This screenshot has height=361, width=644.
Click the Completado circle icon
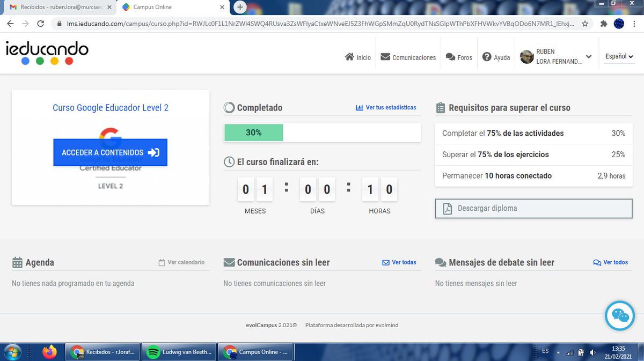[x=229, y=108]
